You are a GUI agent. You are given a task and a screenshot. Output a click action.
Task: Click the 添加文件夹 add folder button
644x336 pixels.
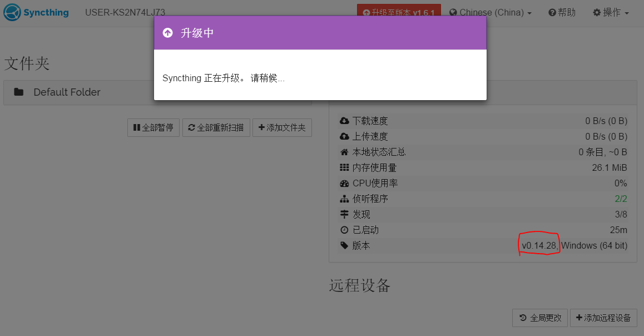282,127
